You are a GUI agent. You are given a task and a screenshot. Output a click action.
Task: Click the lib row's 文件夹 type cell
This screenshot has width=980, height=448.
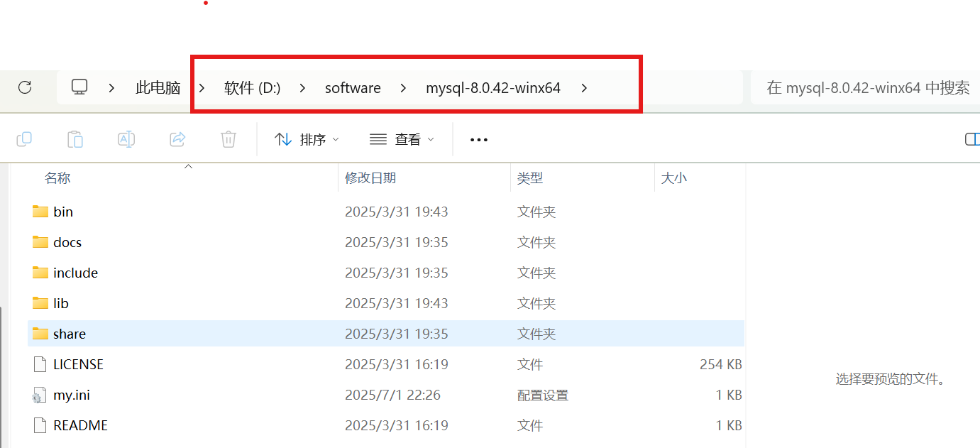[x=536, y=303]
